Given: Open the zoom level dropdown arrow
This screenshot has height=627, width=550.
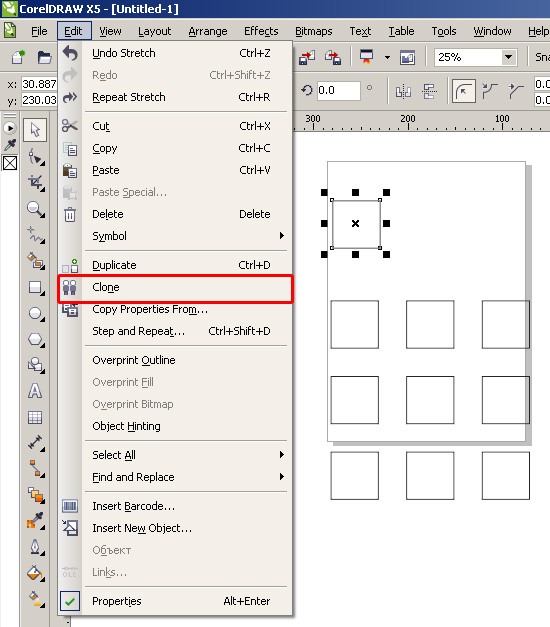Looking at the screenshot, I should coord(508,57).
